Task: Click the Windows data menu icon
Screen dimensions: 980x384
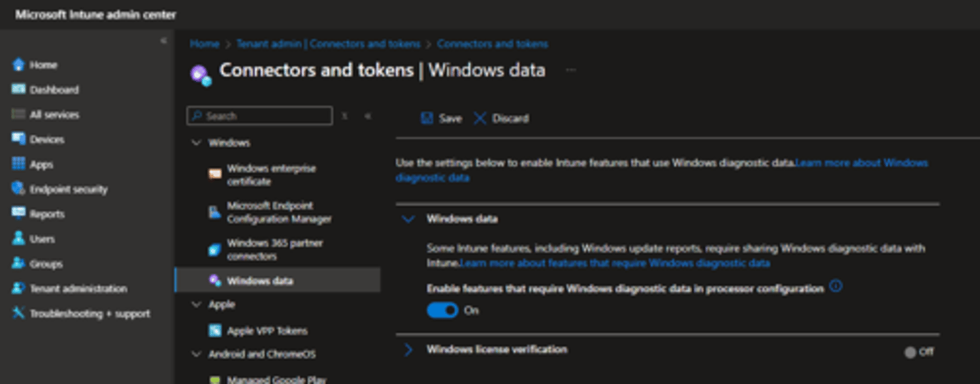Action: coord(214,281)
